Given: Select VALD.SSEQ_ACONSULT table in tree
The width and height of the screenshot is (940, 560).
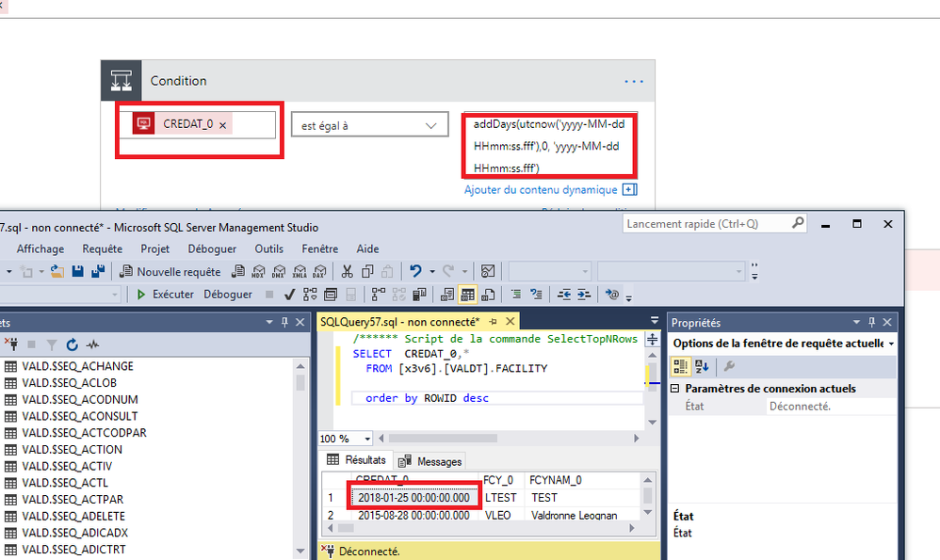Looking at the screenshot, I should 80,416.
